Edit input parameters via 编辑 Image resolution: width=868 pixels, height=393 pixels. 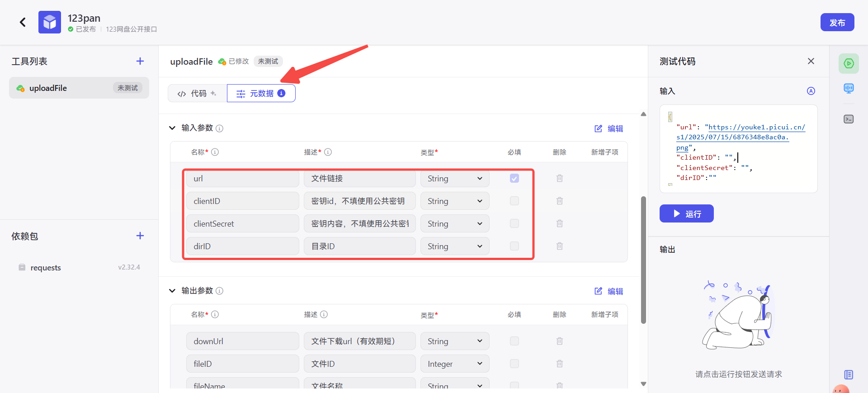pos(609,128)
